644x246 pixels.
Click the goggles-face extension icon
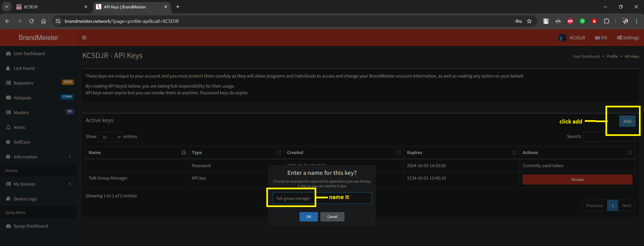(558, 21)
